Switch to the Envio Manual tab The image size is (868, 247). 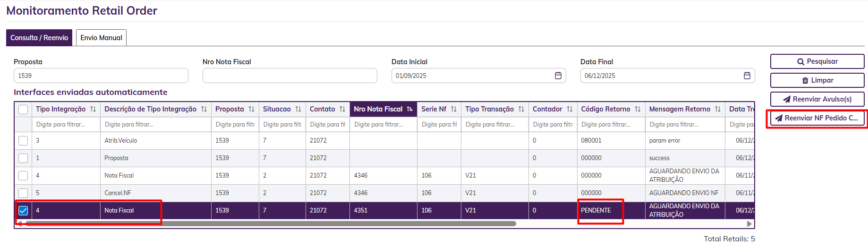[x=101, y=38]
